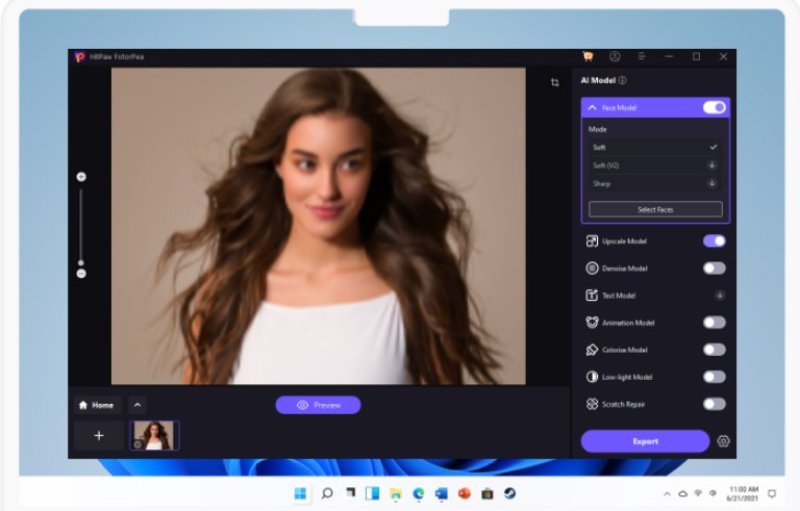Screen dimensions: 800x511
Task: Select the Soft (V2) mode option
Action: pos(655,165)
